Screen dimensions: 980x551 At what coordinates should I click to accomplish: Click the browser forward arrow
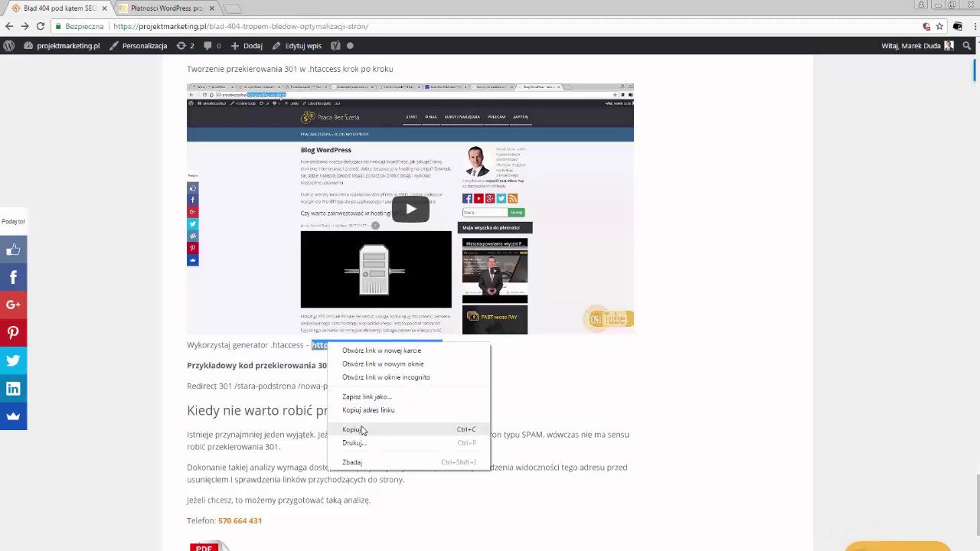coord(24,26)
